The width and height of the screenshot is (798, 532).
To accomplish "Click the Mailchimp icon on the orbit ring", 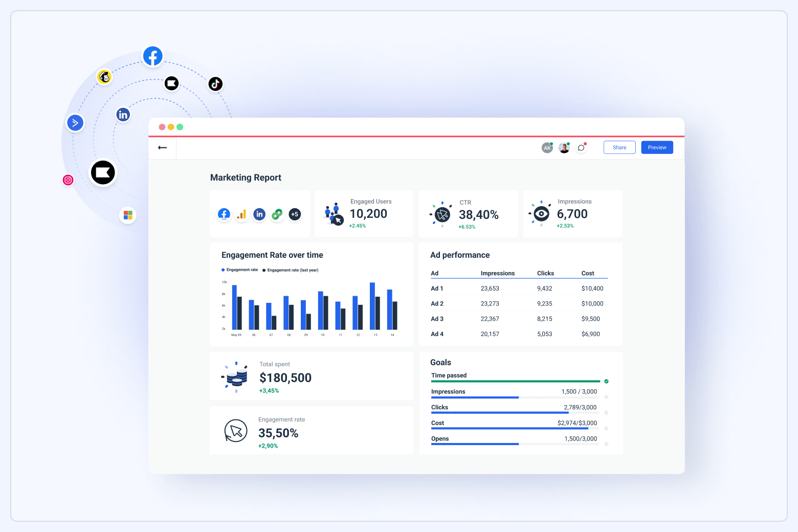I will 104,77.
